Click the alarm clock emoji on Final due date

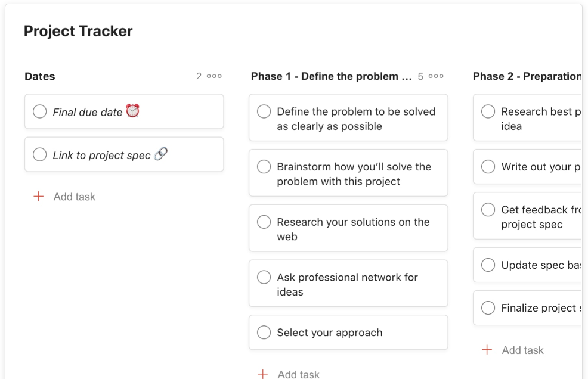pyautogui.click(x=133, y=111)
